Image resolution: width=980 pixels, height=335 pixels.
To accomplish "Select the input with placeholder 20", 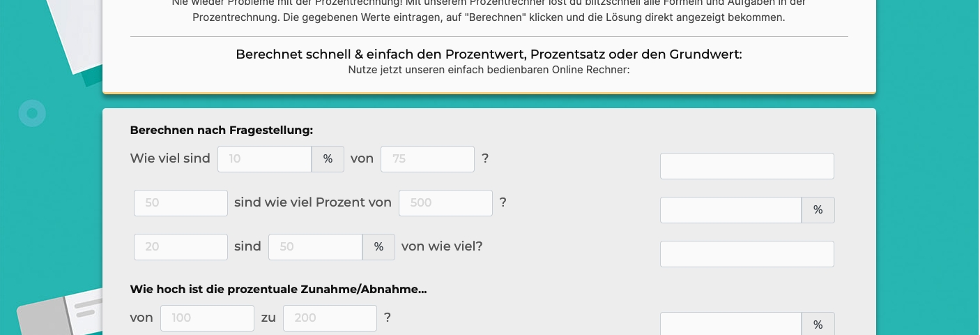I will [x=181, y=247].
